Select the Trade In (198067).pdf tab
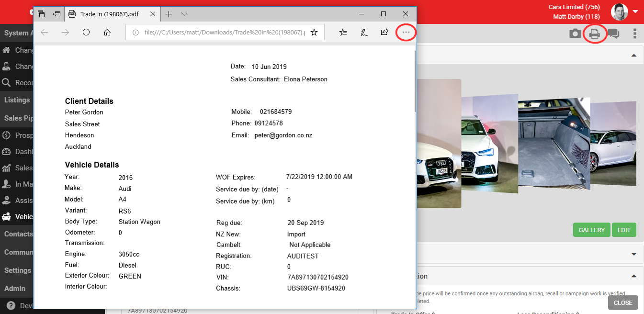 [x=112, y=14]
